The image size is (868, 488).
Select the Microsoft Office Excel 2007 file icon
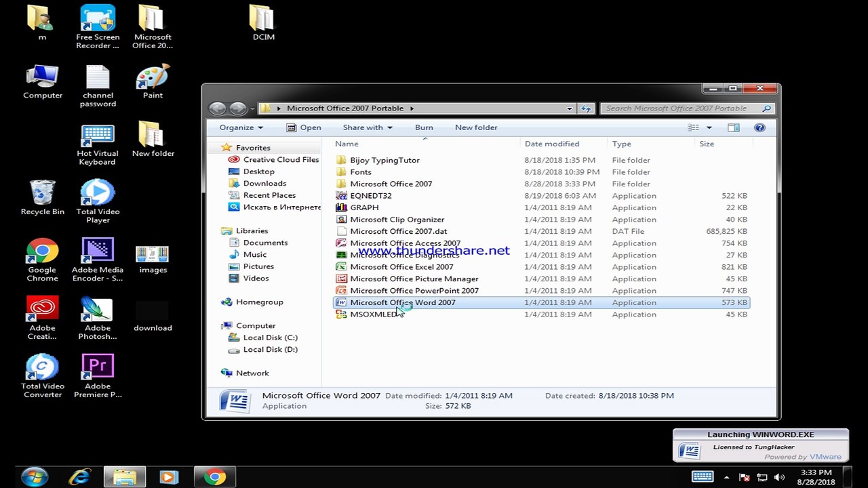[x=342, y=267]
